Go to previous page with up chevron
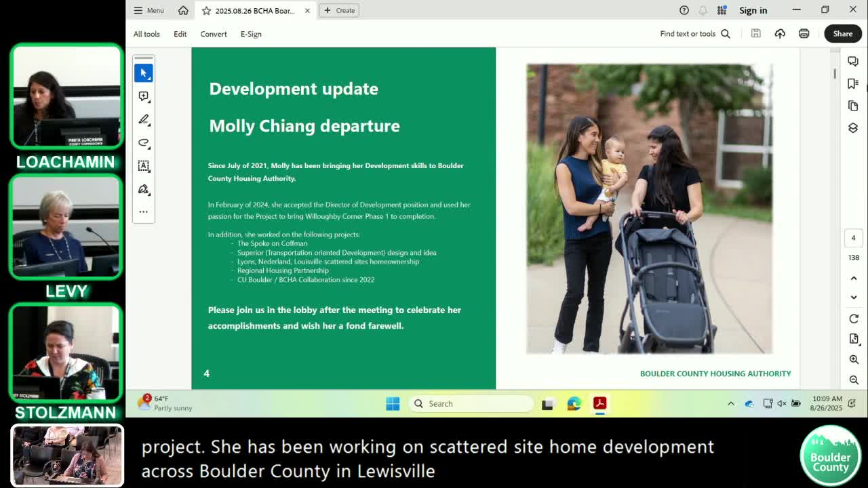 click(x=854, y=278)
